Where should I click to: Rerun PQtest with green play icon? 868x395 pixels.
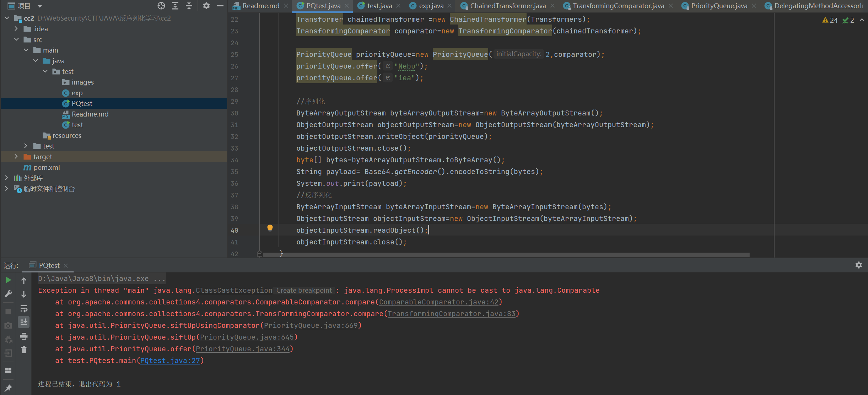click(8, 280)
